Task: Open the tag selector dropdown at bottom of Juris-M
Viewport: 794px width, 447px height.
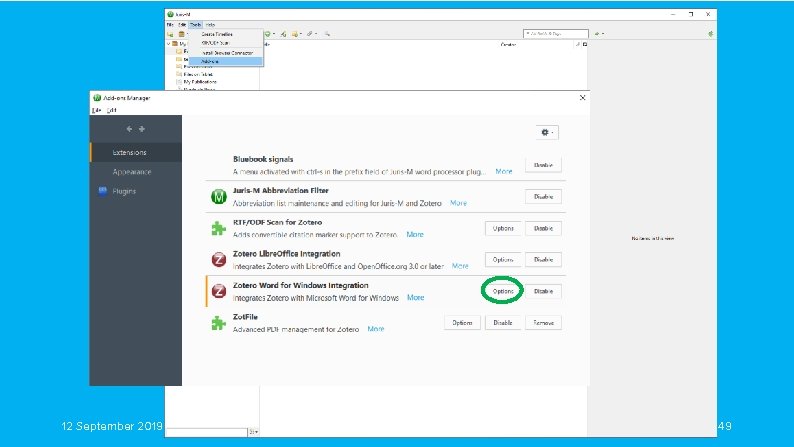Action: click(253, 432)
